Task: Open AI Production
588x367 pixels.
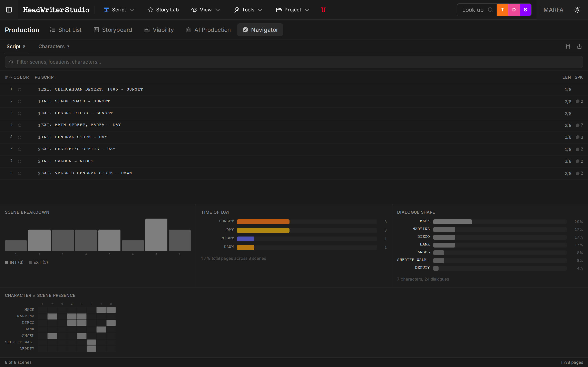Action: tap(208, 30)
